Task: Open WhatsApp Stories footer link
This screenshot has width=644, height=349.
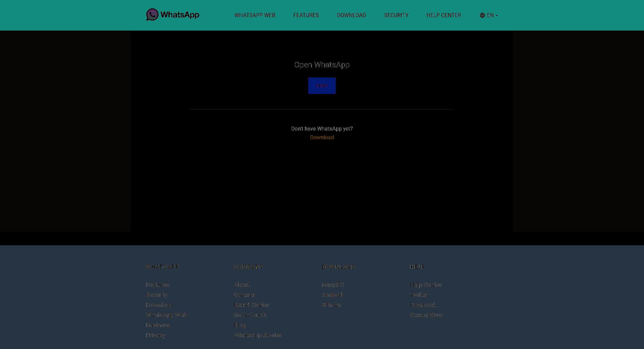Action: [x=258, y=335]
